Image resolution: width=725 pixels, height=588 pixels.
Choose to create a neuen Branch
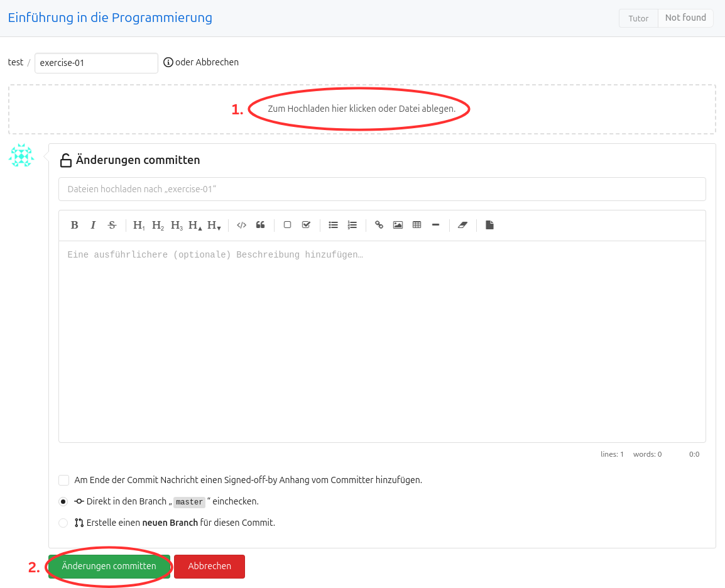63,522
